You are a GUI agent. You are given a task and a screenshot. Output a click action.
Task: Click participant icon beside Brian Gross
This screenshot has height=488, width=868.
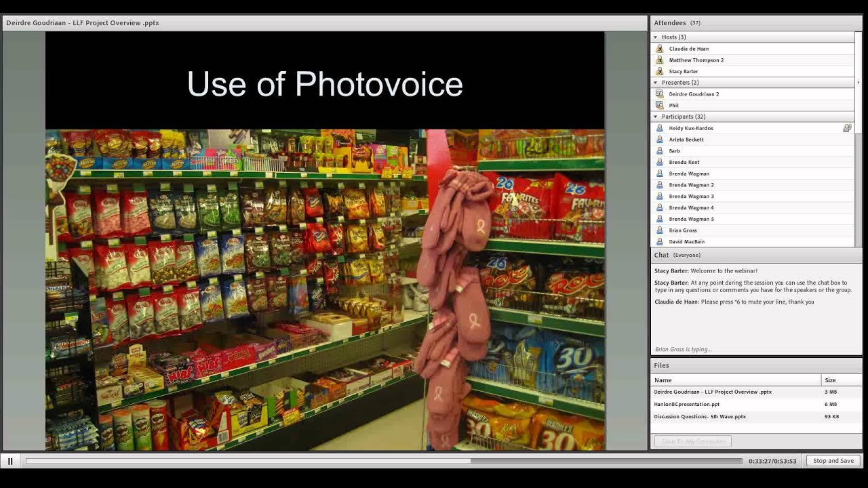(660, 230)
